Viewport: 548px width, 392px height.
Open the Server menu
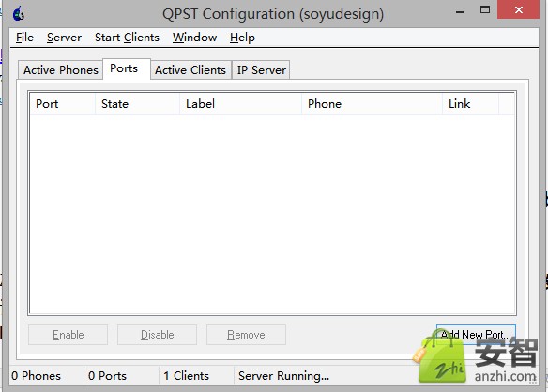65,38
